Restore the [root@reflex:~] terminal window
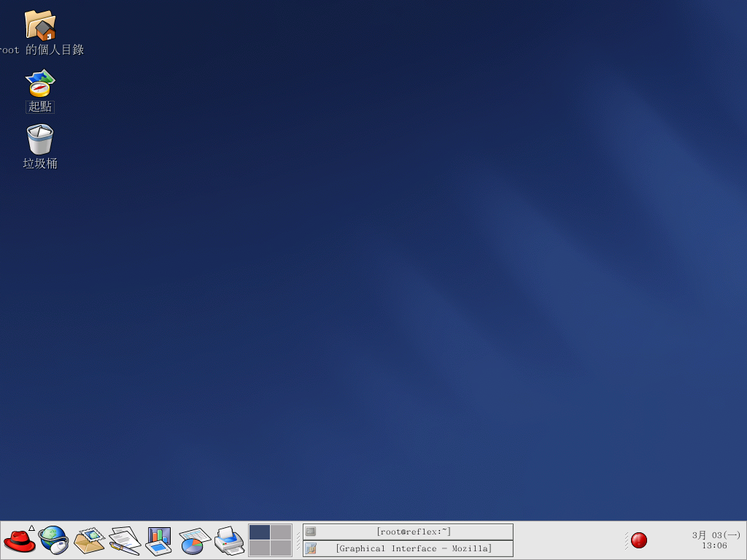747x560 pixels. point(408,532)
